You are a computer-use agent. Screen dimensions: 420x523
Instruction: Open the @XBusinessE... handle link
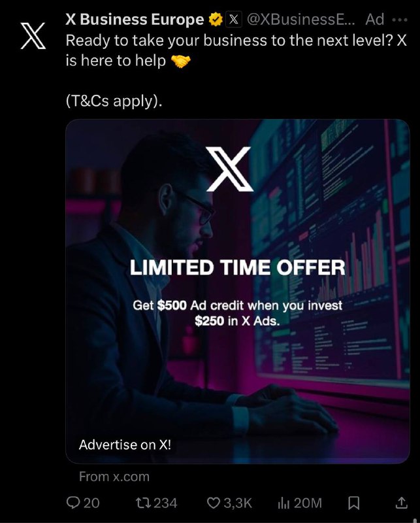pyautogui.click(x=301, y=20)
